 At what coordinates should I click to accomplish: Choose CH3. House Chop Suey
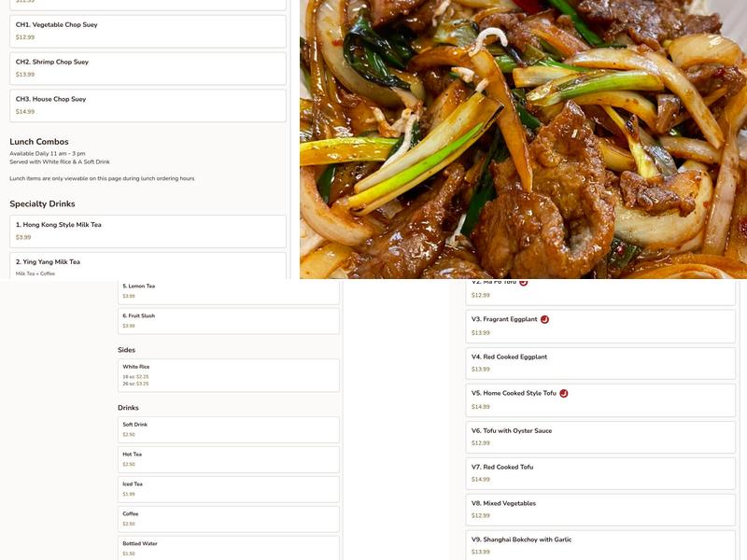148,105
